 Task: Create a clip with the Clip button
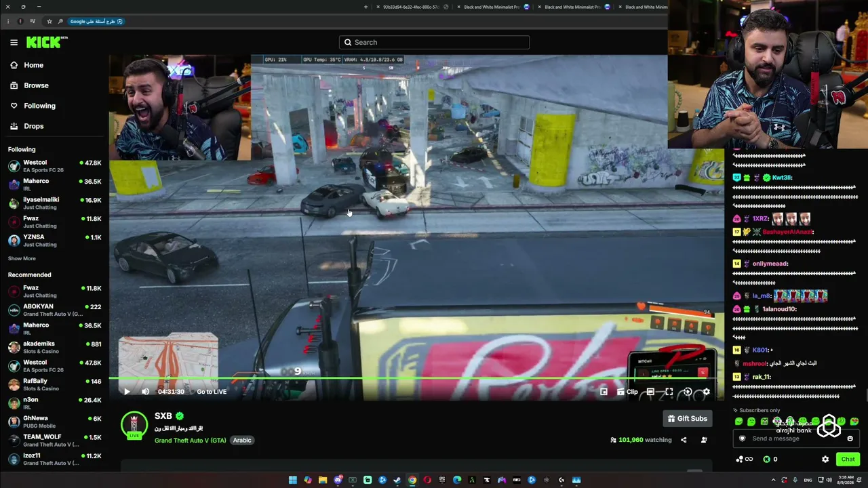(627, 392)
